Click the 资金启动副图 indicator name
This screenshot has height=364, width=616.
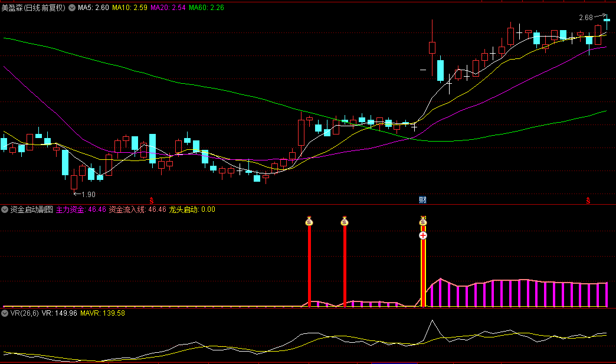click(31, 209)
